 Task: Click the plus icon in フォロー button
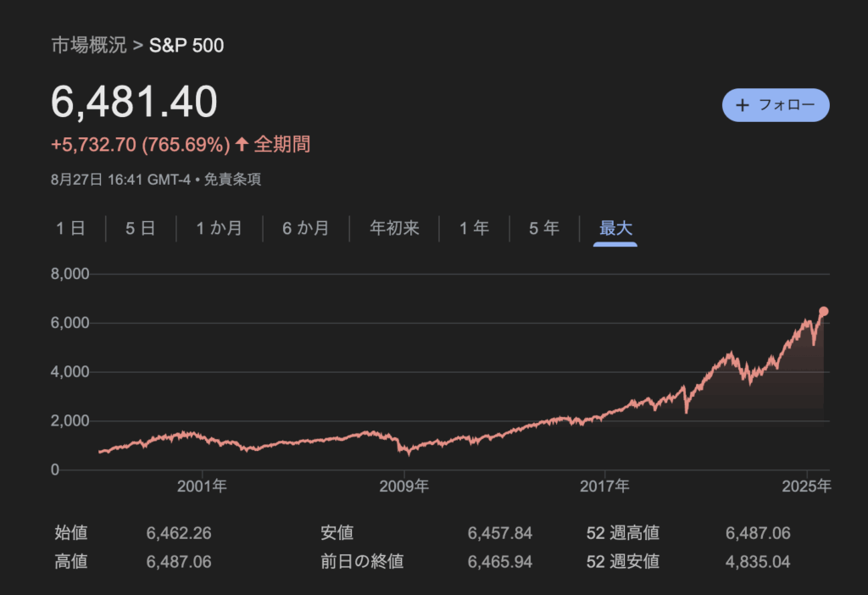pos(743,104)
